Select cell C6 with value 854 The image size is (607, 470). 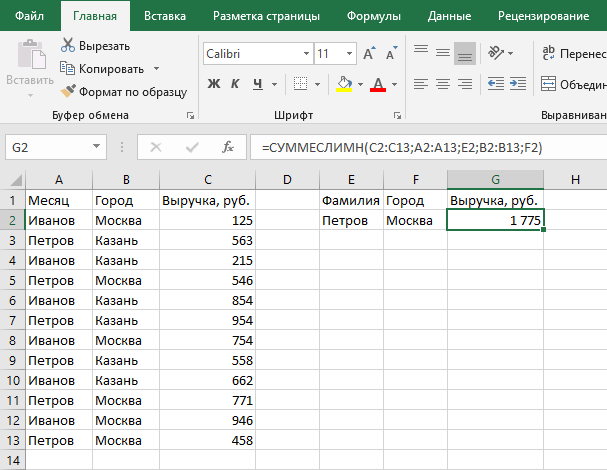tap(207, 300)
